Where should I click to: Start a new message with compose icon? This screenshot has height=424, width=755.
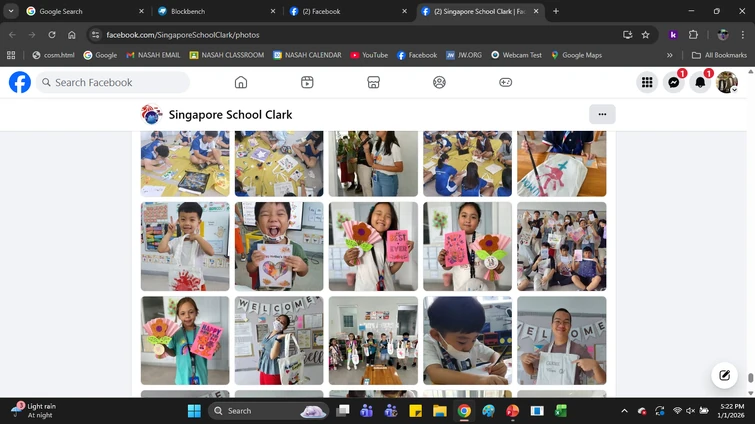click(x=725, y=375)
